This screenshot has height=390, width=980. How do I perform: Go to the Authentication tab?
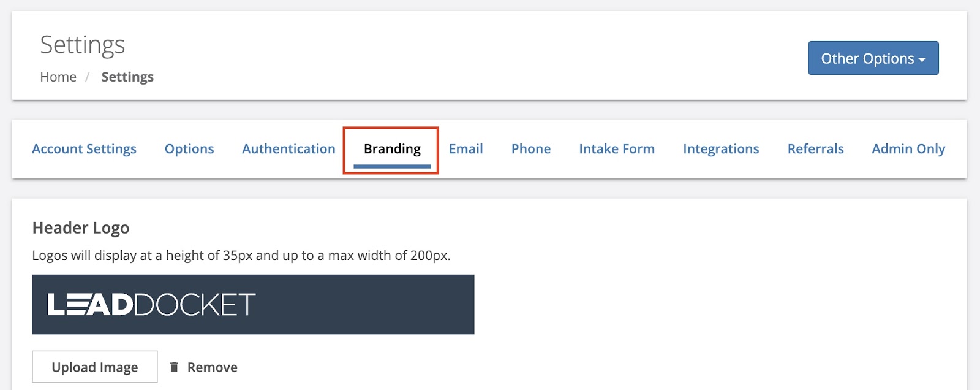point(288,149)
